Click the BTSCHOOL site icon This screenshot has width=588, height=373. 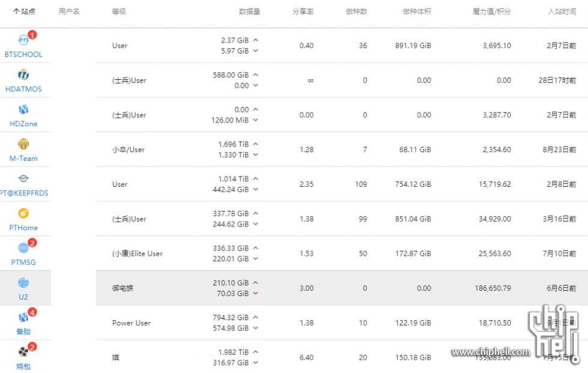pos(23,40)
